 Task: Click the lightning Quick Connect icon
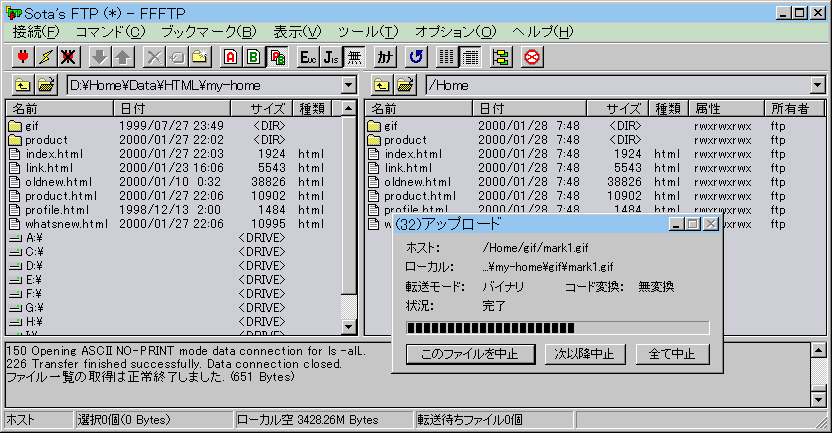(x=46, y=57)
